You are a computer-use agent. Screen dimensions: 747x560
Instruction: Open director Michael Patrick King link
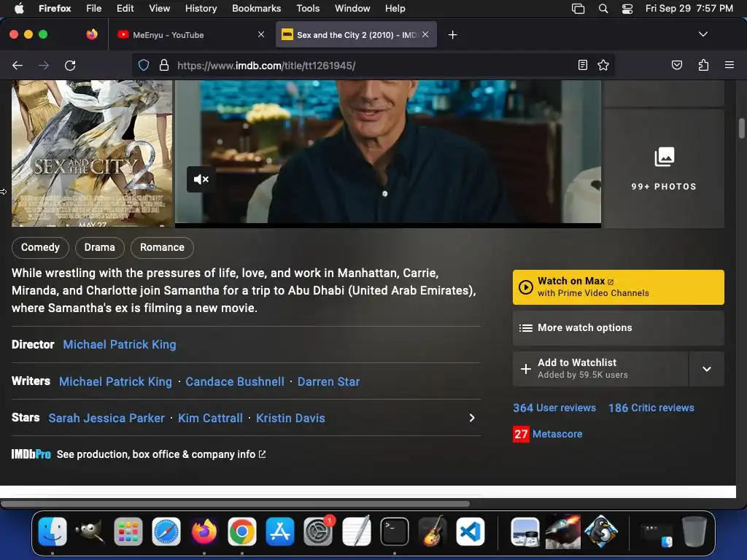coord(120,344)
